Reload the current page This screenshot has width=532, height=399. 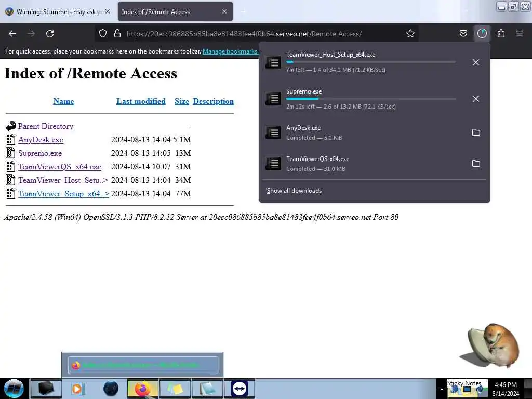click(x=50, y=34)
